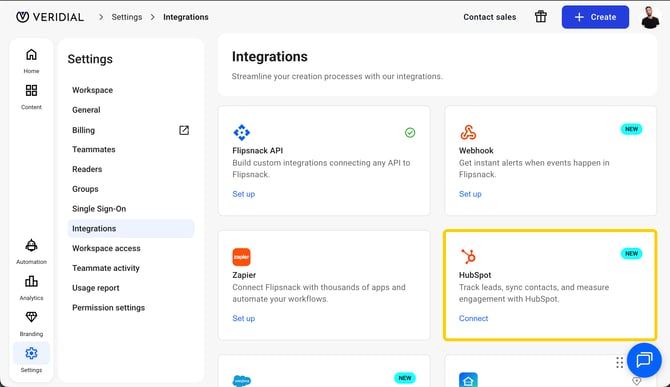Open the Branding diamond icon
The image size is (670, 387).
point(31,317)
